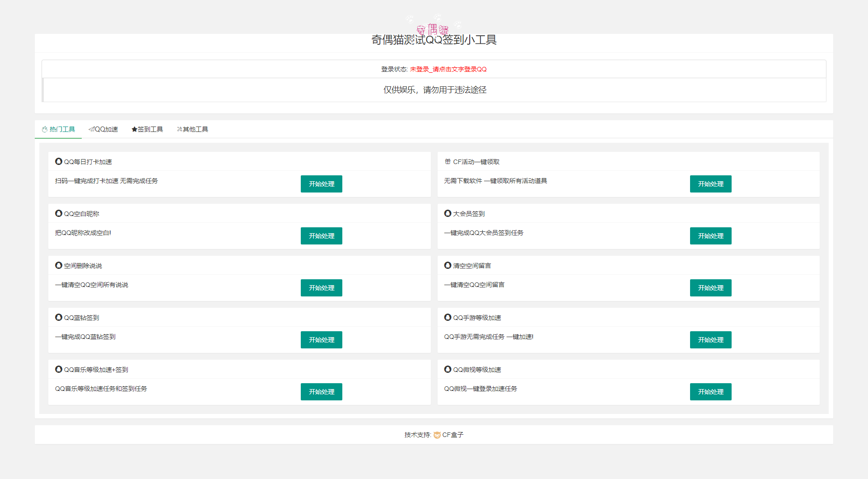Viewport: 868px width, 479px height.
Task: Click the penguin icon beside 清空空间留言
Action: click(448, 265)
